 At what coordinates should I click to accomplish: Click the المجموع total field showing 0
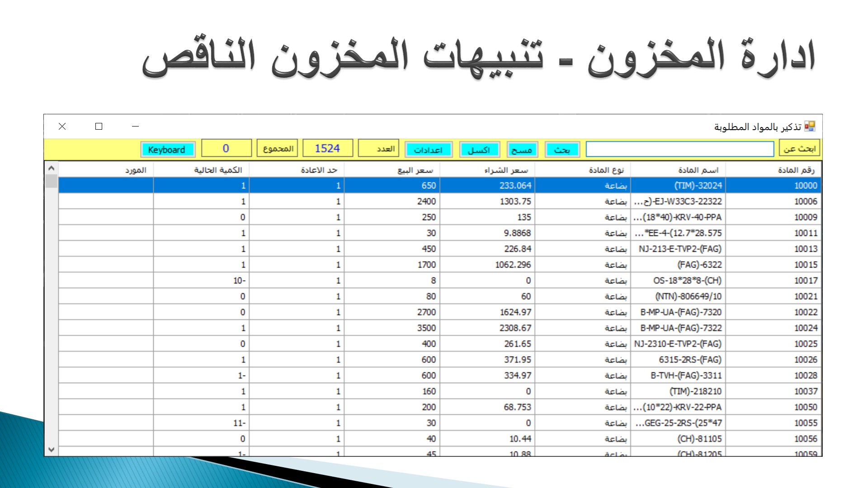[x=226, y=148]
